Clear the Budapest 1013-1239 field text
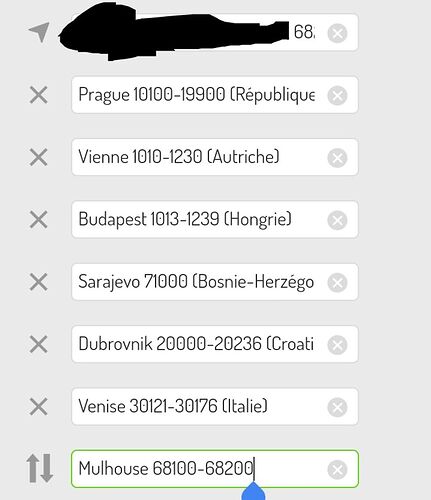This screenshot has height=500, width=431. (x=337, y=220)
